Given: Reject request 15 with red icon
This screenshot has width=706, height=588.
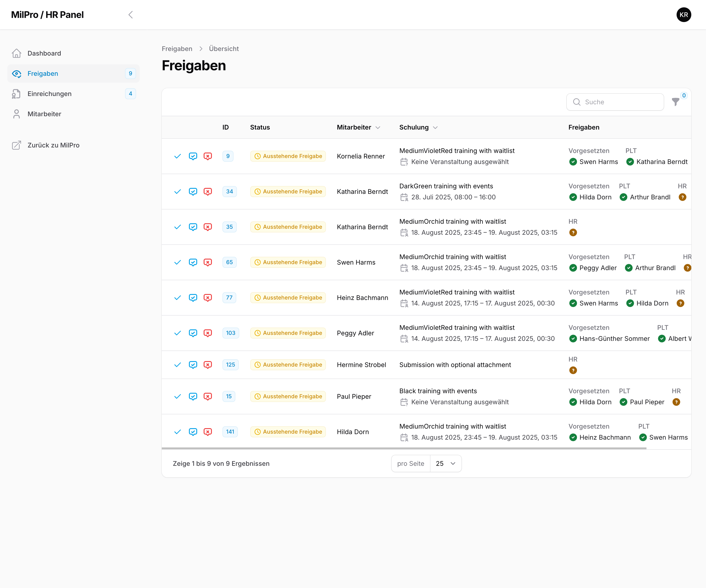Looking at the screenshot, I should pyautogui.click(x=208, y=396).
